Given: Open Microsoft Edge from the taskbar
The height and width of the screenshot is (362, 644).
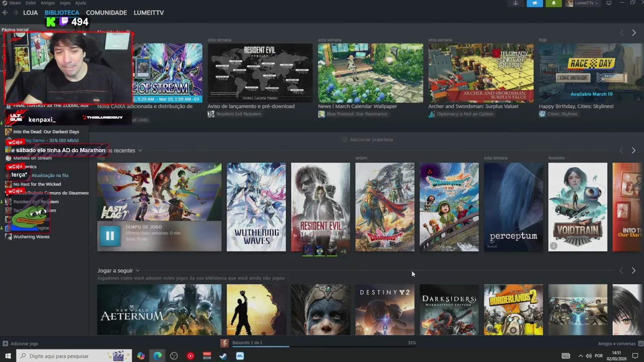Looking at the screenshot, I should [157, 356].
